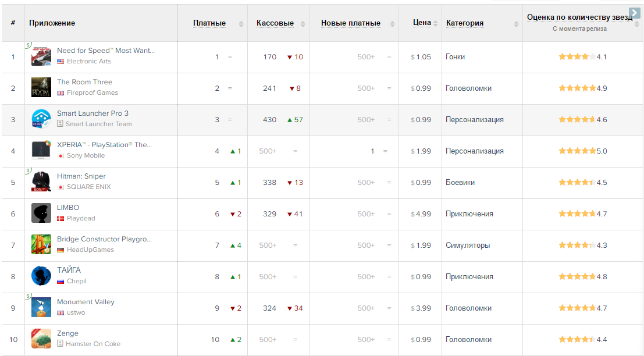Open the Electronic Arts publisher link
The height and width of the screenshot is (356, 644).
pos(88,61)
